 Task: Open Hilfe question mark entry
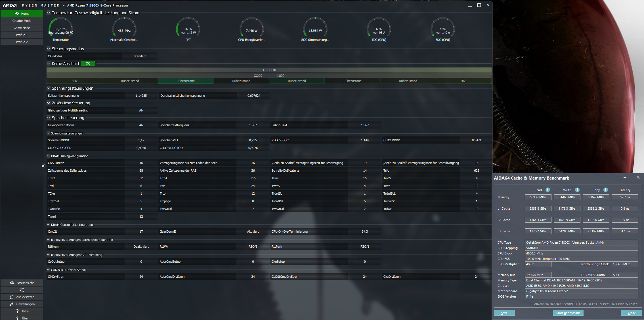(22, 311)
